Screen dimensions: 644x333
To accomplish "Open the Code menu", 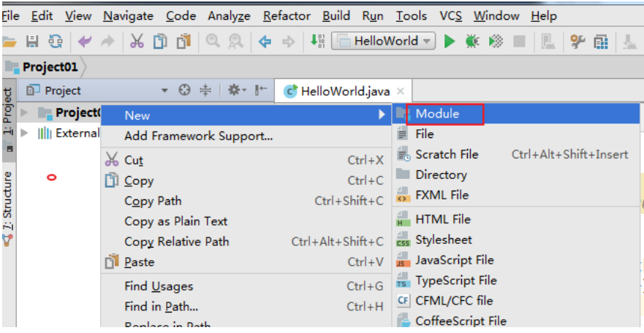I will pos(181,15).
